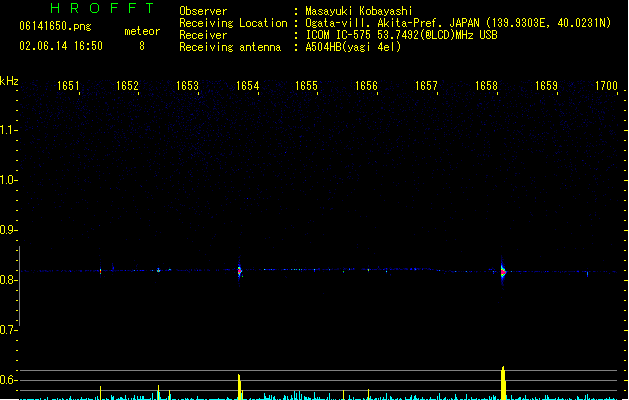
Task: Click the A504HB(yagi 4el) antenna text
Action: coord(353,47)
